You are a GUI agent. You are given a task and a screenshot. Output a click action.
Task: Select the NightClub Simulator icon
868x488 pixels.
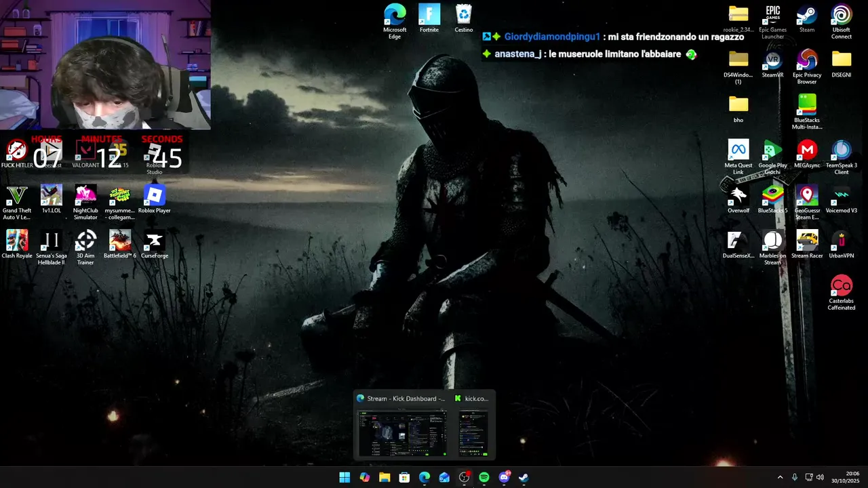pyautogui.click(x=85, y=202)
